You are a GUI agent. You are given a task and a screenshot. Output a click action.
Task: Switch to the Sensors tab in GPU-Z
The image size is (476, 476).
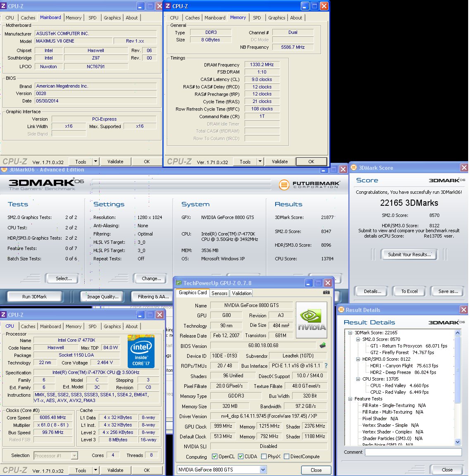pos(219,293)
